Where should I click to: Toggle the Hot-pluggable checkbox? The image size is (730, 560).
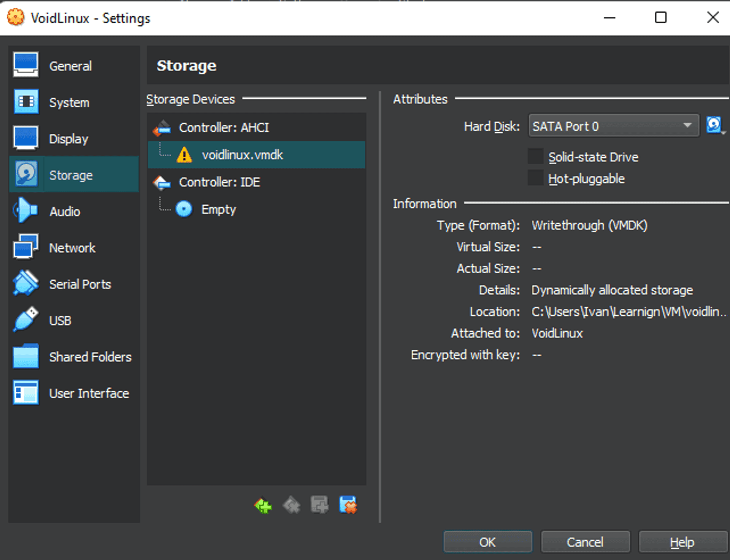click(536, 178)
